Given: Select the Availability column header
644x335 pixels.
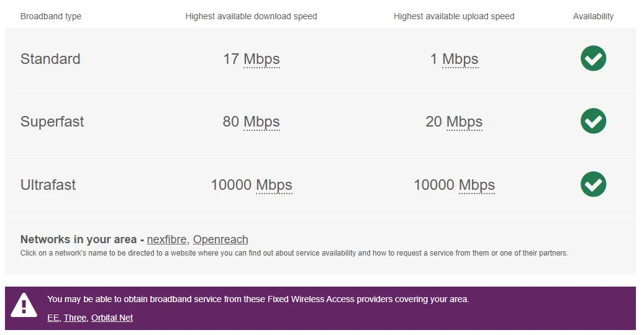Looking at the screenshot, I should click(593, 16).
